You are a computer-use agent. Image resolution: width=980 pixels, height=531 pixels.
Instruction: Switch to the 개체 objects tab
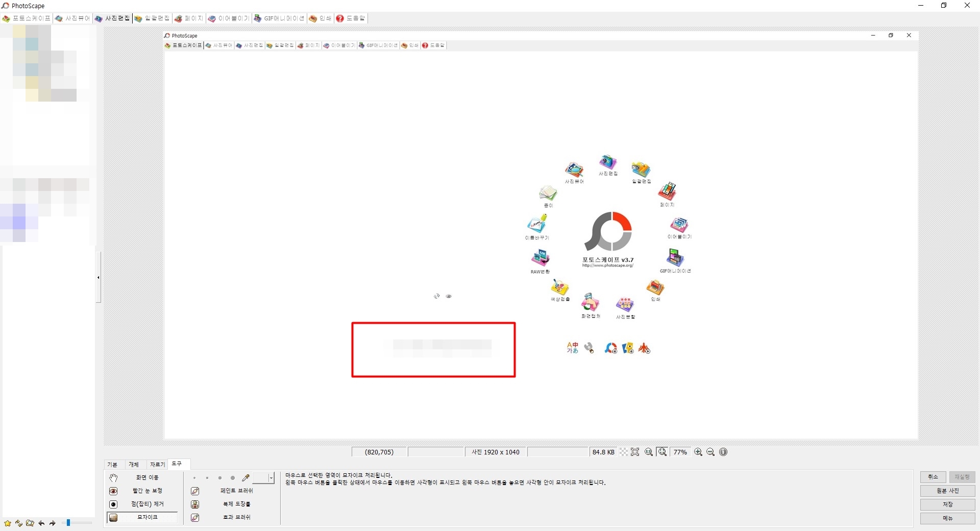click(x=134, y=465)
